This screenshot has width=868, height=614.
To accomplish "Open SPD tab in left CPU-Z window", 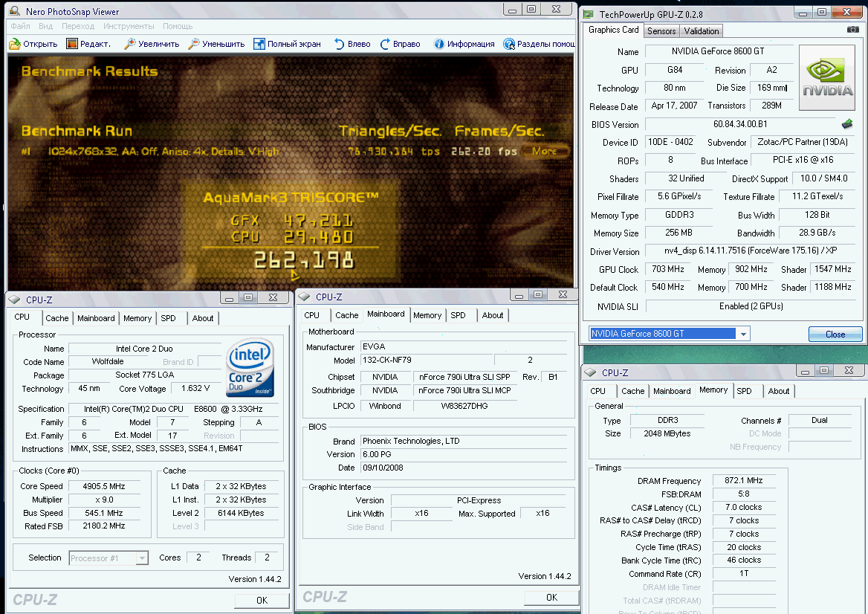I will click(168, 318).
